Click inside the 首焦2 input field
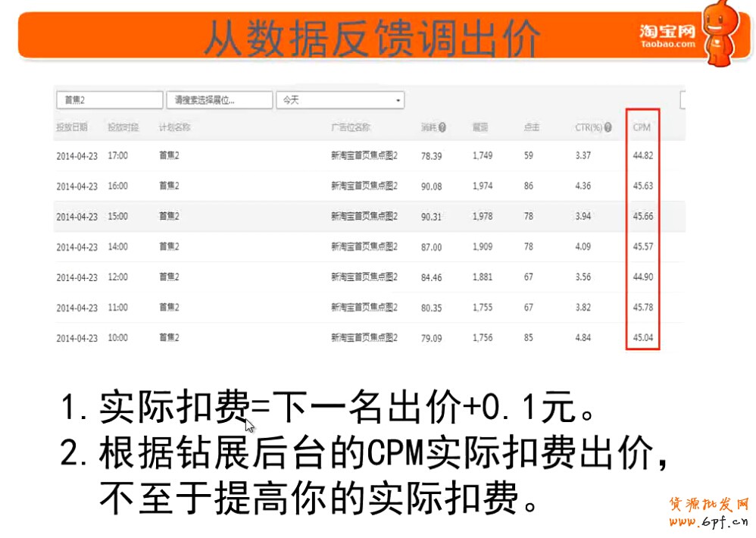The height and width of the screenshot is (538, 756). [x=109, y=99]
